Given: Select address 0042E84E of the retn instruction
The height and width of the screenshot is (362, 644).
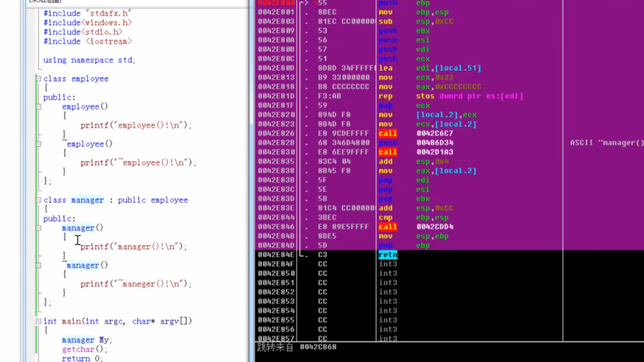Looking at the screenshot, I should [276, 255].
